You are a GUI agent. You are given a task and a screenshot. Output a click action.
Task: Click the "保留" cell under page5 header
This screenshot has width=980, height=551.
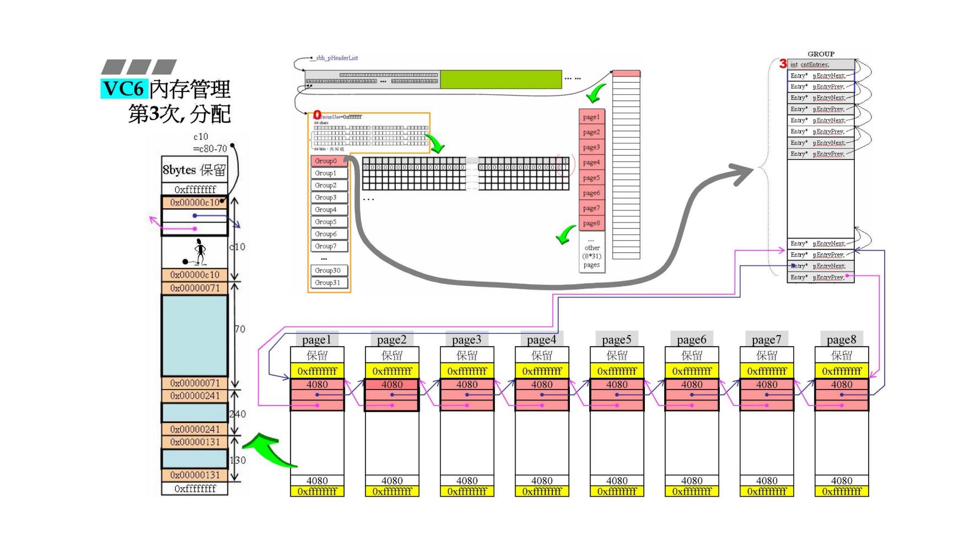(x=617, y=355)
